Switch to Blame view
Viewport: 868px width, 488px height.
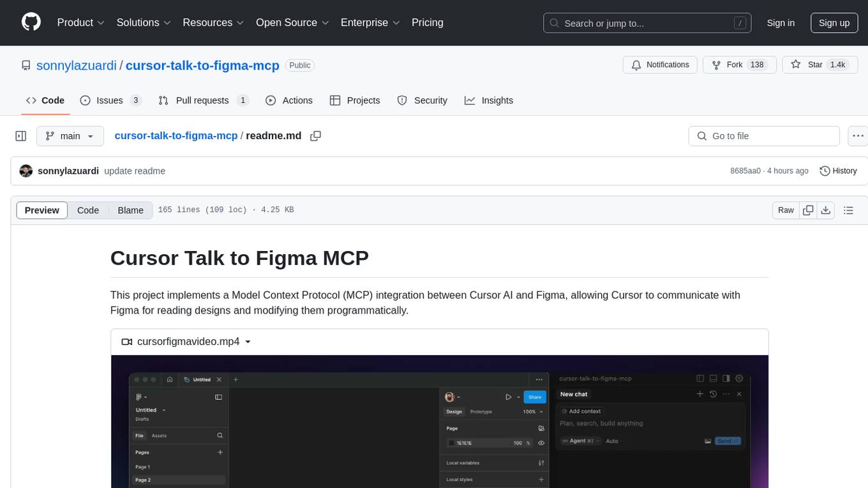coord(130,210)
